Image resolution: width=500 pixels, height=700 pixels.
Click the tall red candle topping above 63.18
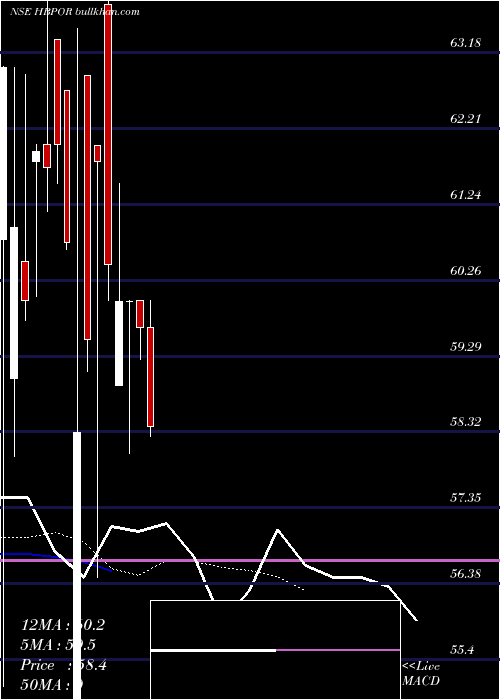click(x=108, y=134)
